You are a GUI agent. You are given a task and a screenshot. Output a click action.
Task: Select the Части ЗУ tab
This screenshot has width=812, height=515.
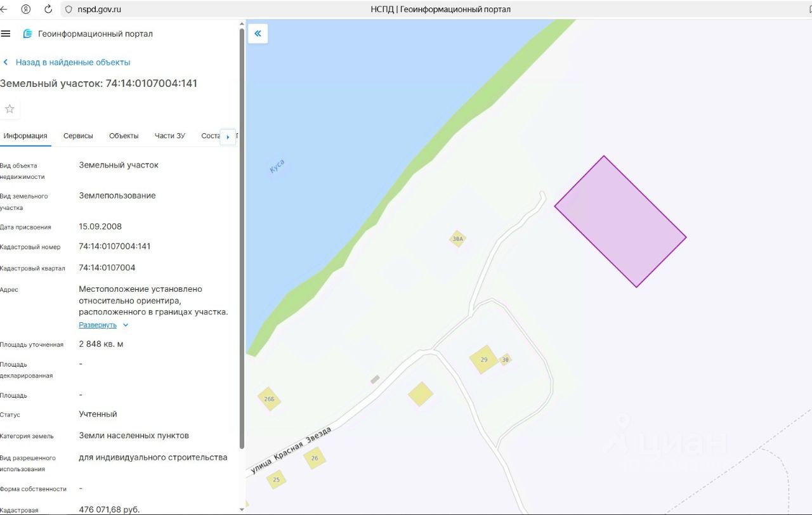point(170,136)
